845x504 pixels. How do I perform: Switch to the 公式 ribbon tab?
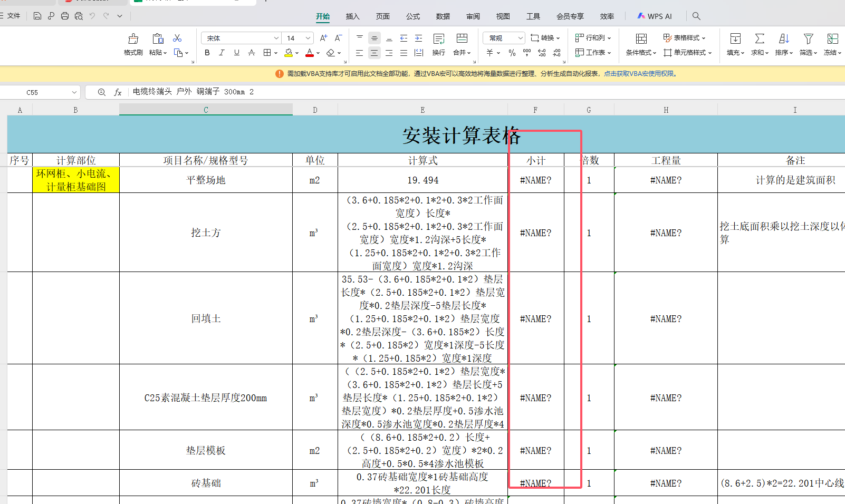tap(413, 16)
